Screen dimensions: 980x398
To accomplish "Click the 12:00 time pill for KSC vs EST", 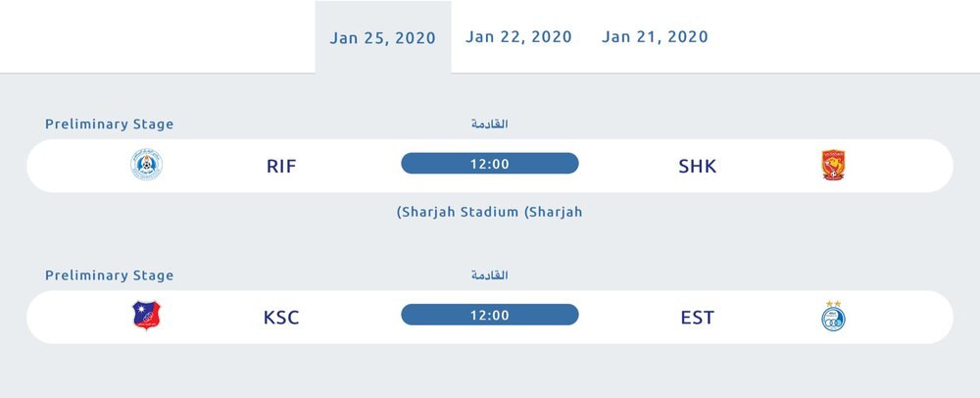I will pos(489,315).
